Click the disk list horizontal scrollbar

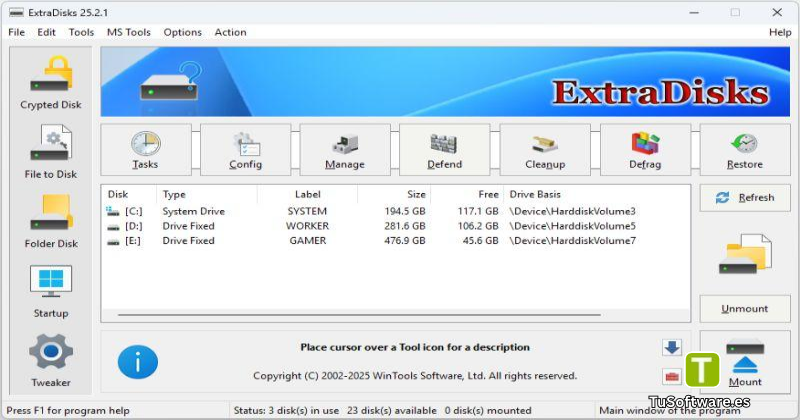click(359, 315)
